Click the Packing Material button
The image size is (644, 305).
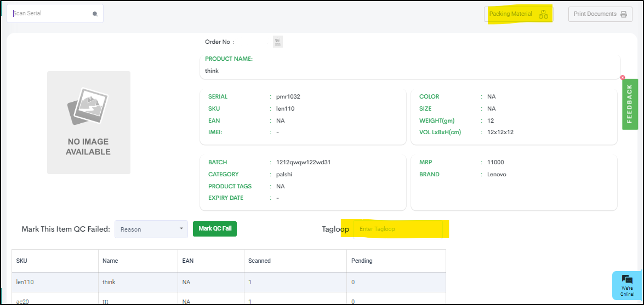pos(518,14)
